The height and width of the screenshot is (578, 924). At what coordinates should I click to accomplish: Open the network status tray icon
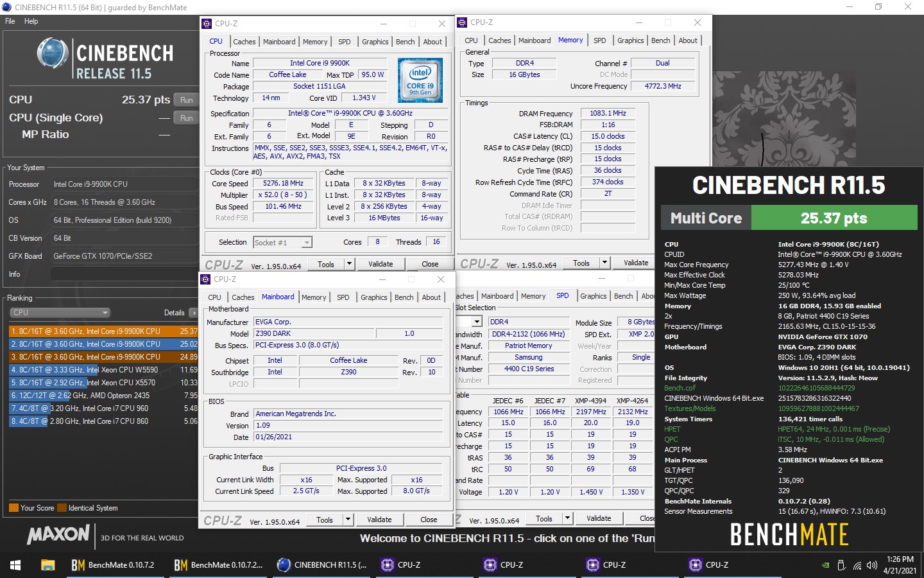coord(857,566)
